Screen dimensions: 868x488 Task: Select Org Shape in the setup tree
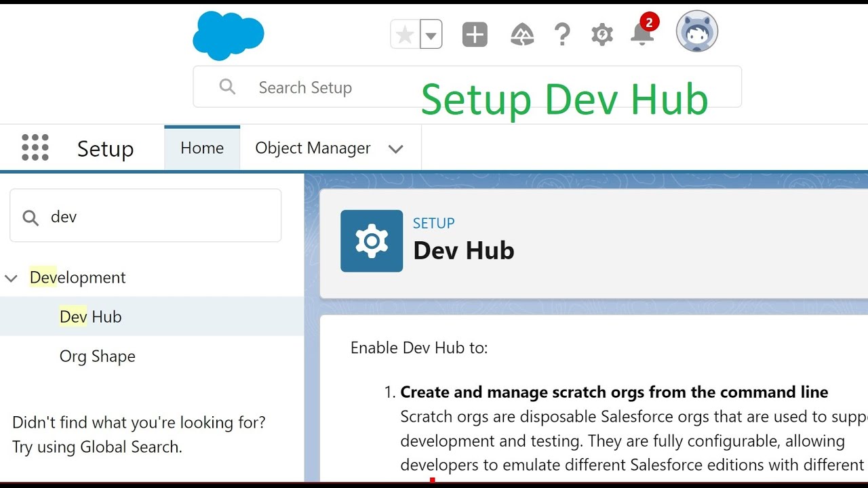[x=98, y=356]
